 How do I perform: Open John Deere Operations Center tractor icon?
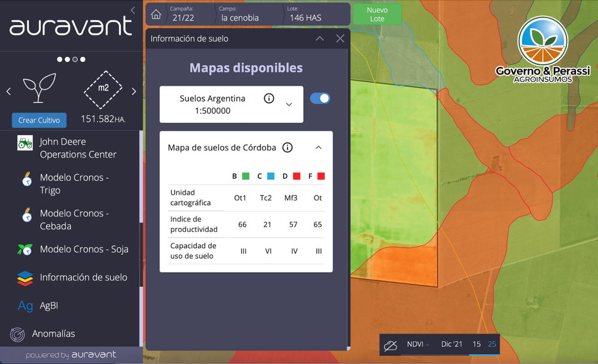[25, 143]
